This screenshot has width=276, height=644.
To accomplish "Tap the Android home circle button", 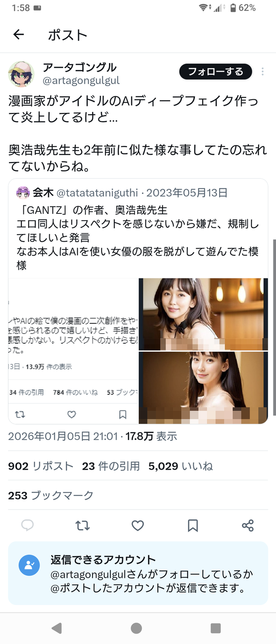I will pyautogui.click(x=136, y=628).
